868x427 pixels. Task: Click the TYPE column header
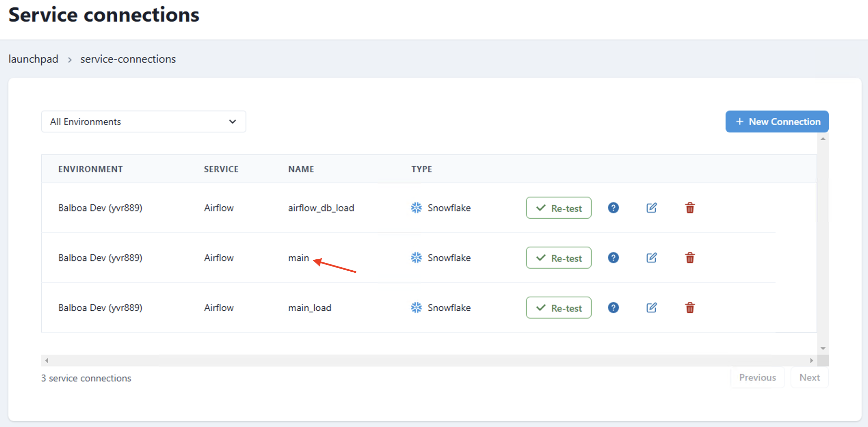422,169
